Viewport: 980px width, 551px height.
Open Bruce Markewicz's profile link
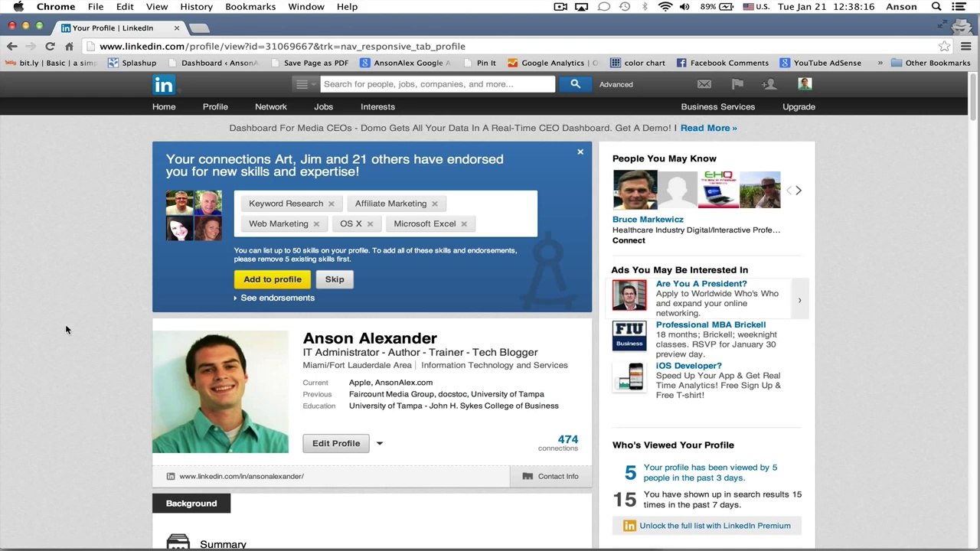648,219
